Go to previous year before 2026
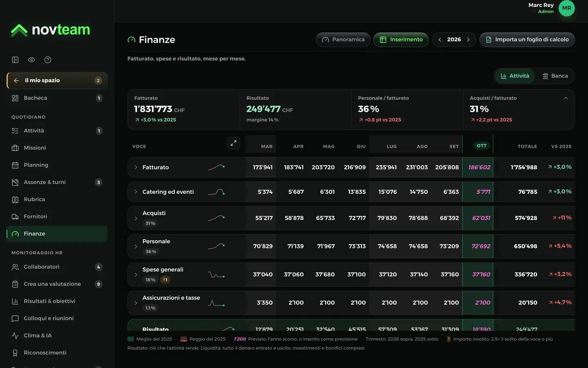This screenshot has height=368, width=588. pos(440,40)
